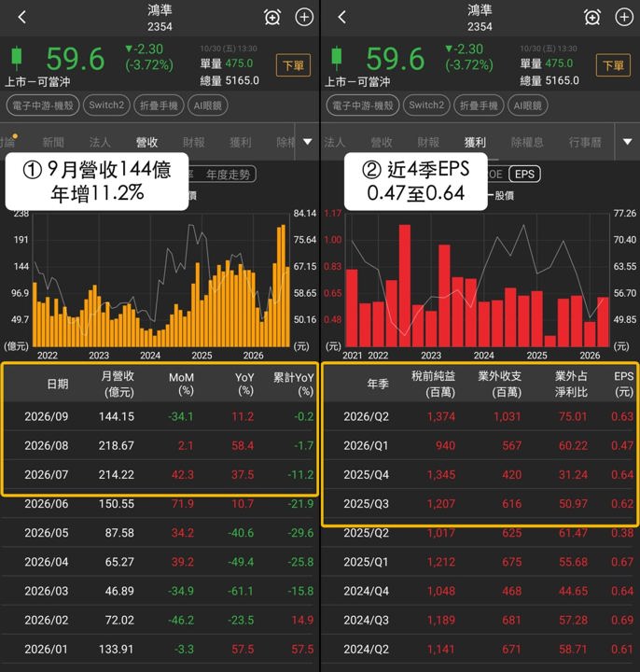Select the 2026/02 revenue row
640x672 pixels.
click(160, 620)
